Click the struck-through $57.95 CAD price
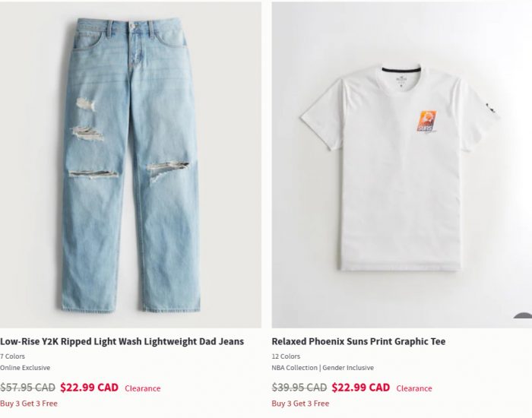 [x=27, y=388]
